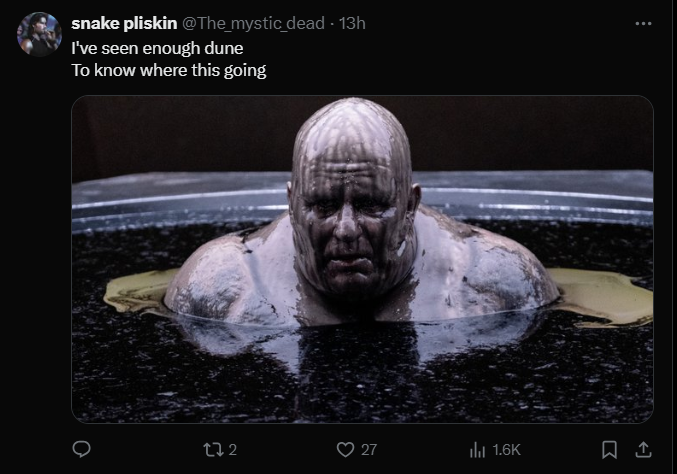Bookmark this tweet with the bookmark icon
This screenshot has width=677, height=474.
tap(609, 449)
